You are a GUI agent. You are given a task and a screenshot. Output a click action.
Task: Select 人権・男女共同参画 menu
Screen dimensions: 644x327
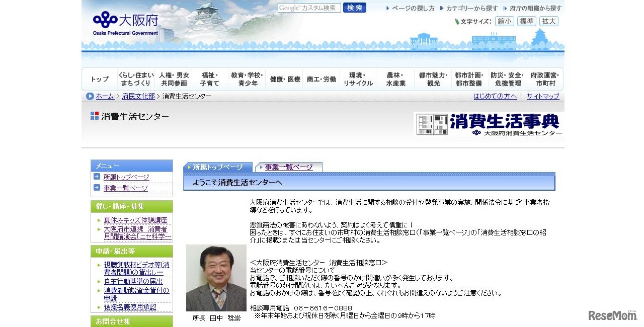click(x=174, y=79)
